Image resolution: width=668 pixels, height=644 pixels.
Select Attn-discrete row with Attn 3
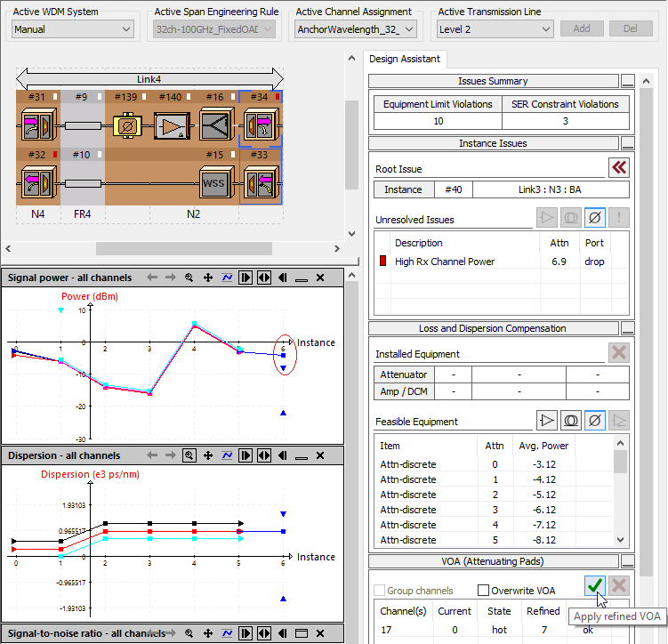pos(495,510)
